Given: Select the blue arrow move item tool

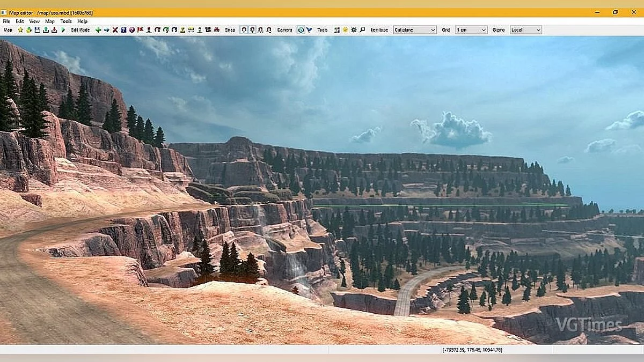Looking at the screenshot, I should point(106,30).
